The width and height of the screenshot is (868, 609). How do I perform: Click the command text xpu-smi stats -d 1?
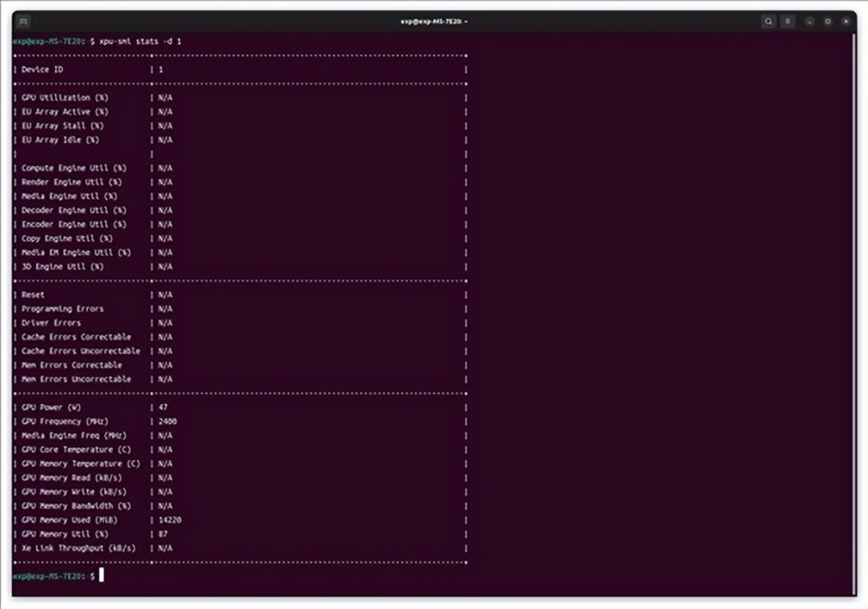pos(140,42)
